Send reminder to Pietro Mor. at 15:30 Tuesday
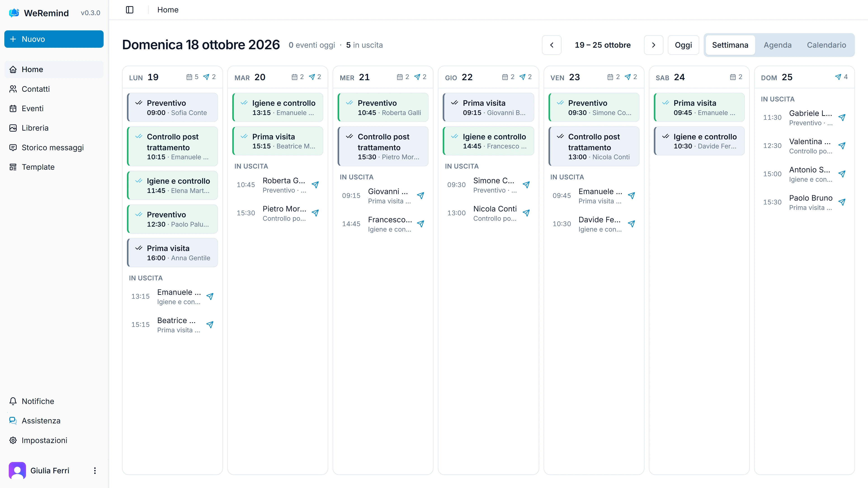This screenshot has height=488, width=868. coord(315,213)
